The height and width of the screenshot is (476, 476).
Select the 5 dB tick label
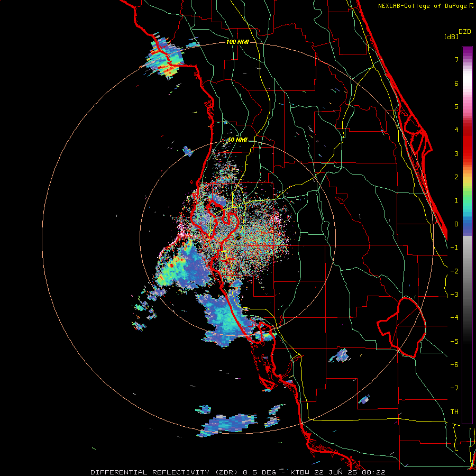coord(456,106)
